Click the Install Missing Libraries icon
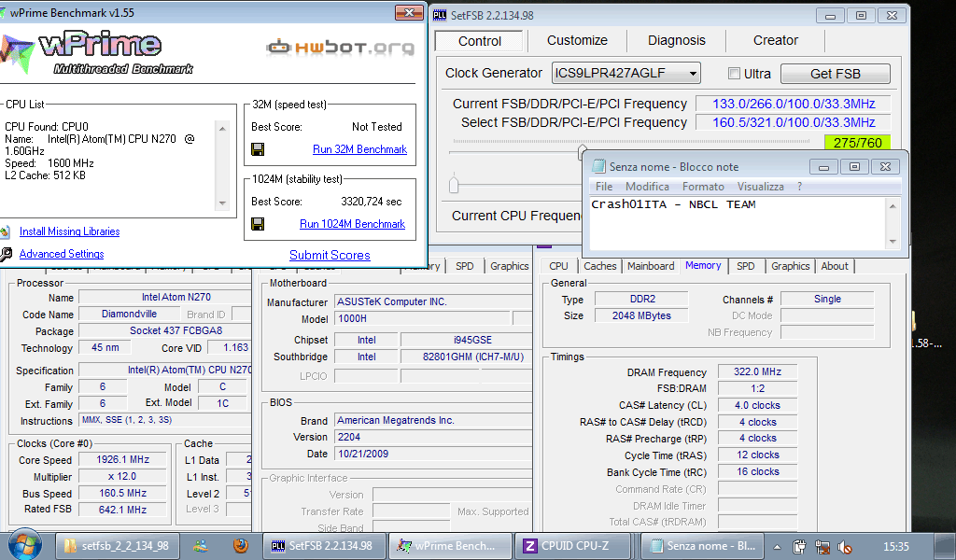Screen dimensions: 956x560 pos(5,231)
